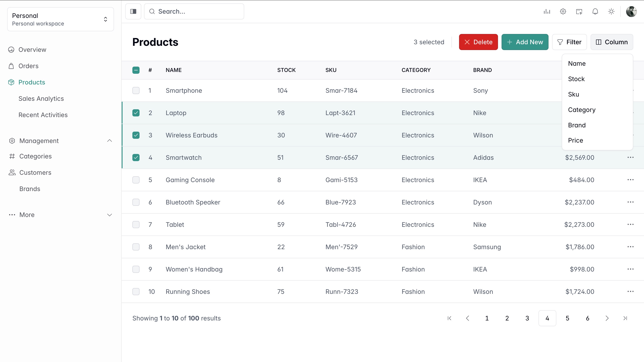Delete the selected products
Screen dimensions: 644x362
(478, 42)
